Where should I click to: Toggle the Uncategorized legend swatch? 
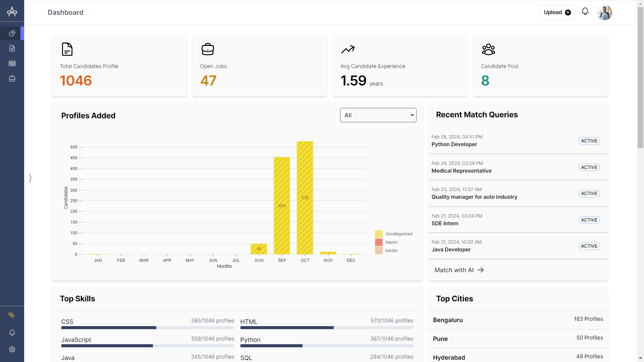point(379,234)
